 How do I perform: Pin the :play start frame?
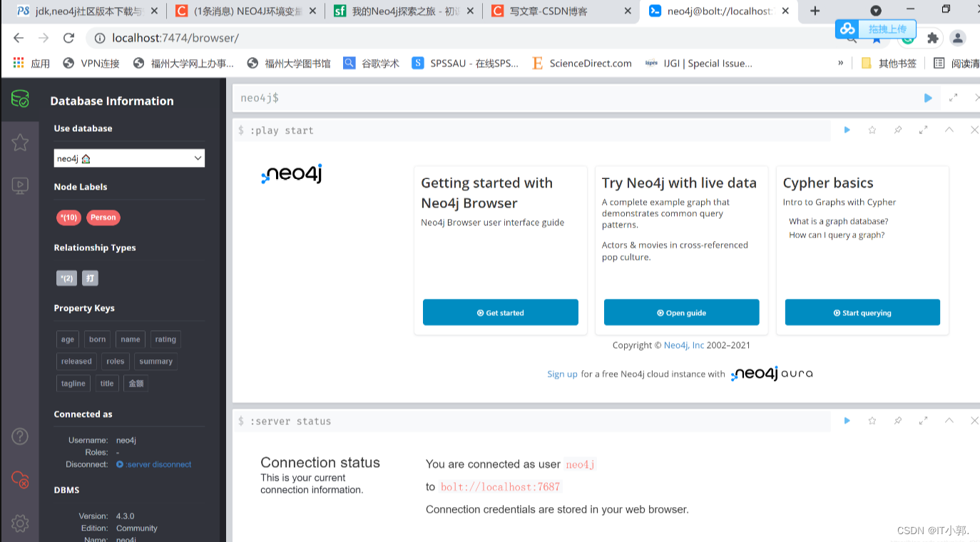coord(898,130)
